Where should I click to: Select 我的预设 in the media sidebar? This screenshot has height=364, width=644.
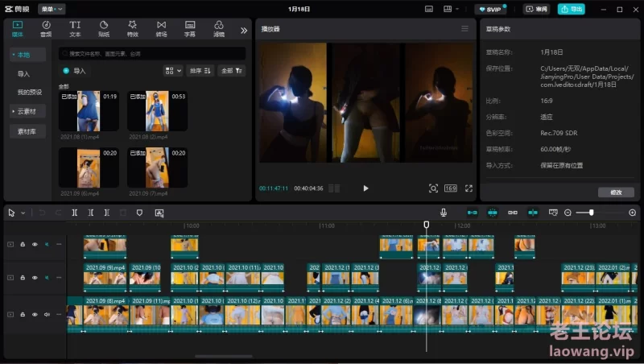[x=29, y=92]
